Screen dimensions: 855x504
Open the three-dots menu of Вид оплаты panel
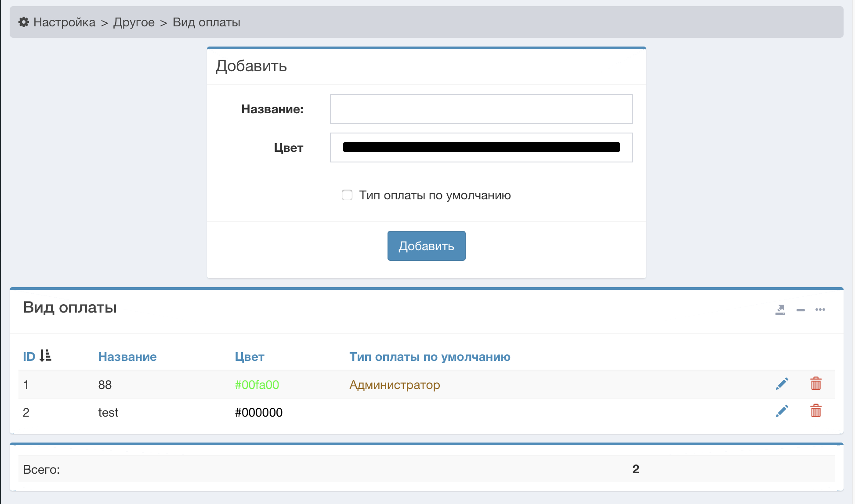(x=820, y=310)
